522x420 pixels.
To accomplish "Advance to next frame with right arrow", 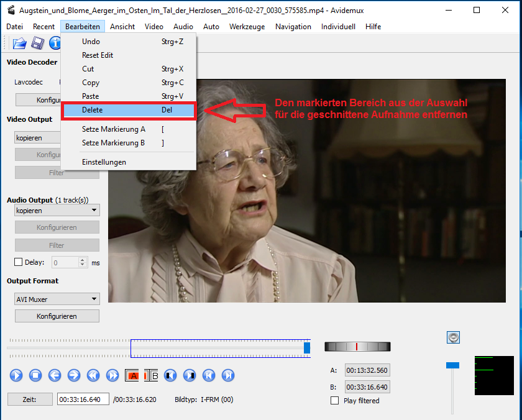I will 74,375.
